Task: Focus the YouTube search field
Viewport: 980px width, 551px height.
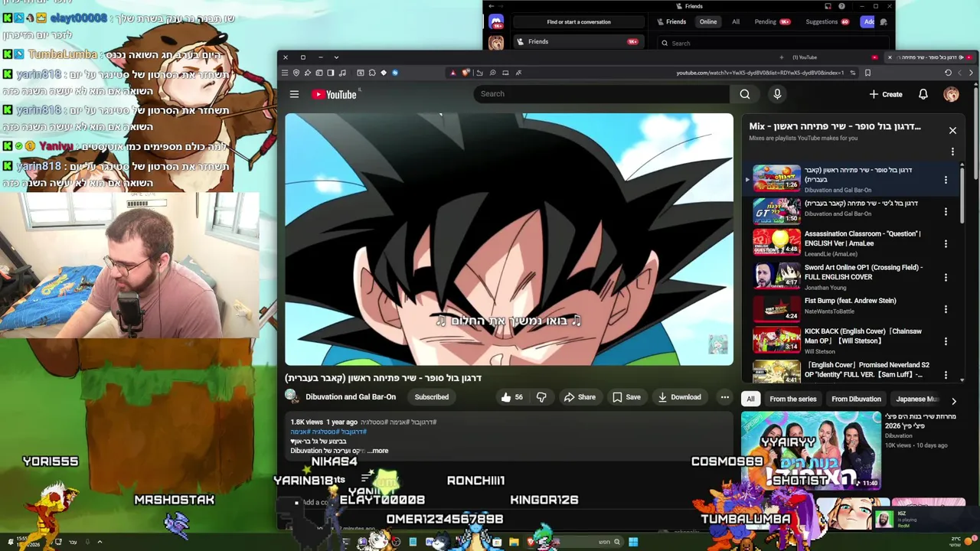Action: tap(601, 94)
